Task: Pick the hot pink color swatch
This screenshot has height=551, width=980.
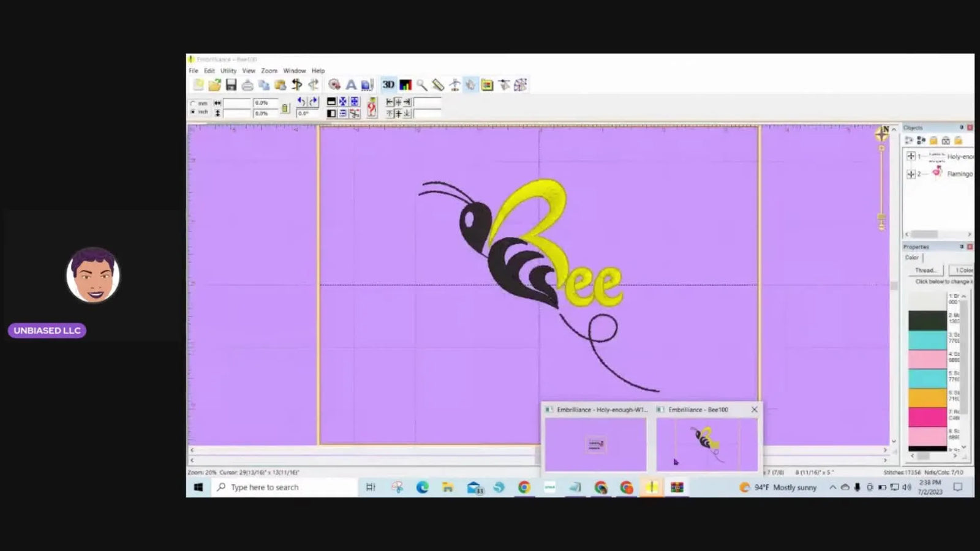Action: tap(927, 418)
